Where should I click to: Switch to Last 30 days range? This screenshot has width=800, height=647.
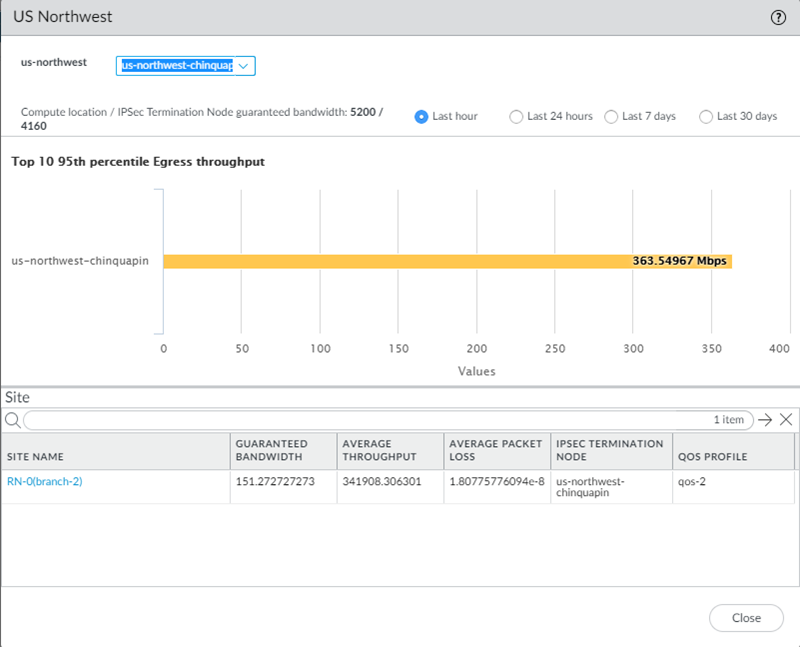[706, 116]
